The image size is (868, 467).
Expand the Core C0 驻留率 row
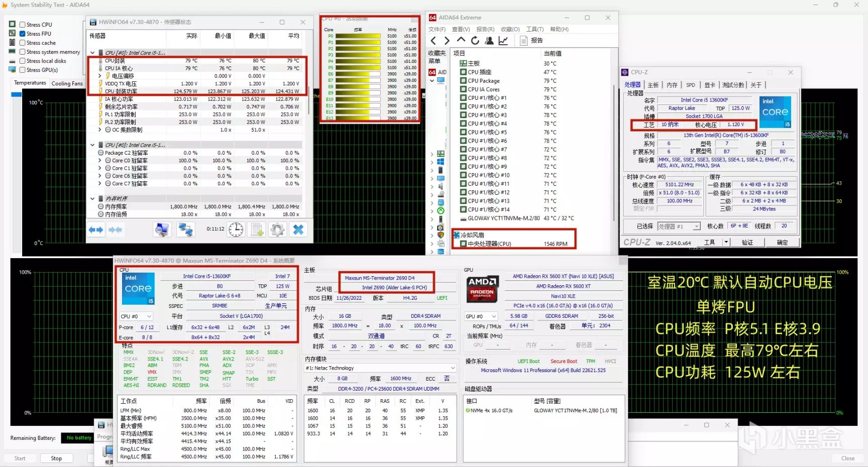coord(100,161)
